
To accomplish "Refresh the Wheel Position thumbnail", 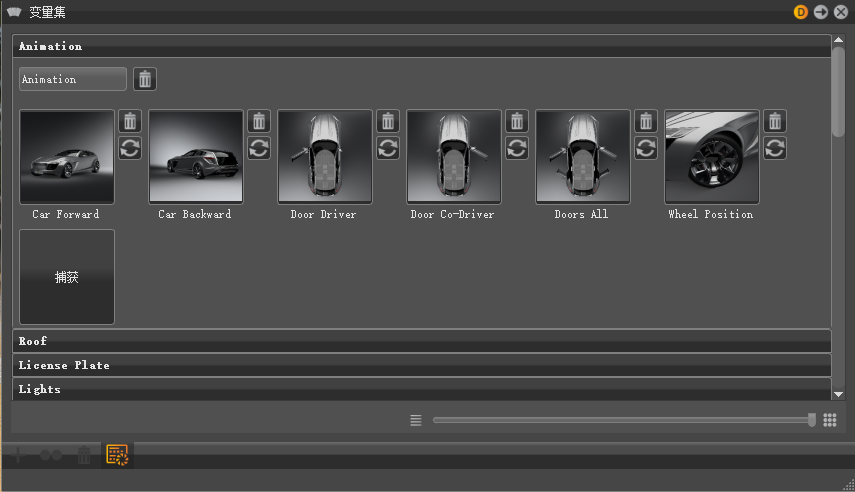I will click(x=775, y=148).
